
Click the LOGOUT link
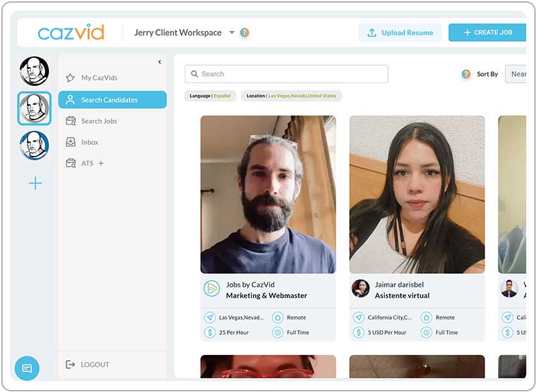[x=95, y=364]
